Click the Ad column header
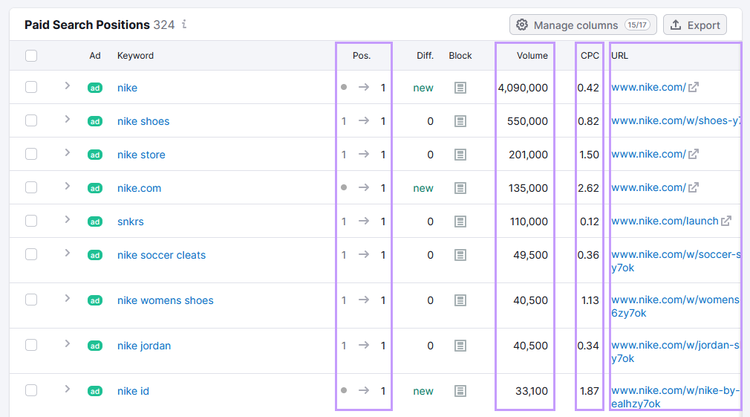 point(95,56)
